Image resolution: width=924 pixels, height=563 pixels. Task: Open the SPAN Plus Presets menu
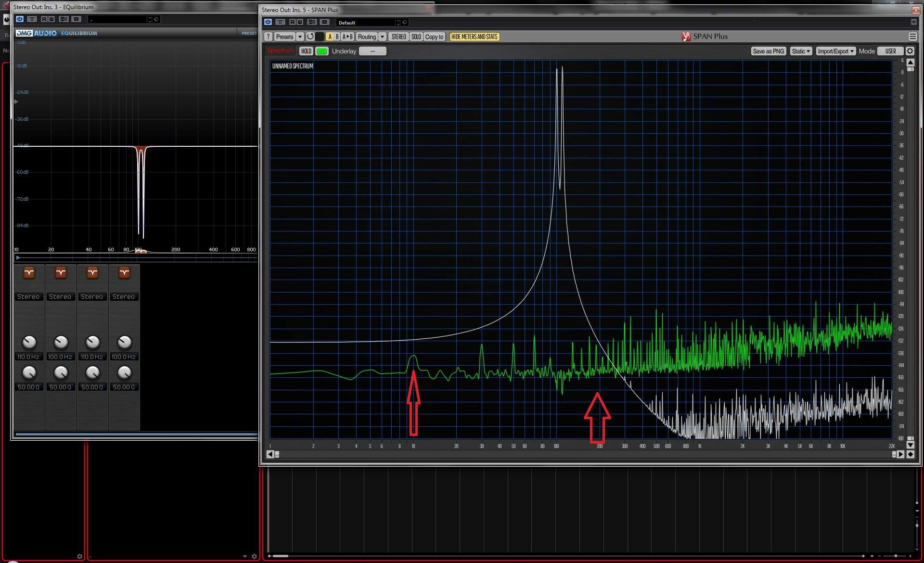pyautogui.click(x=284, y=37)
